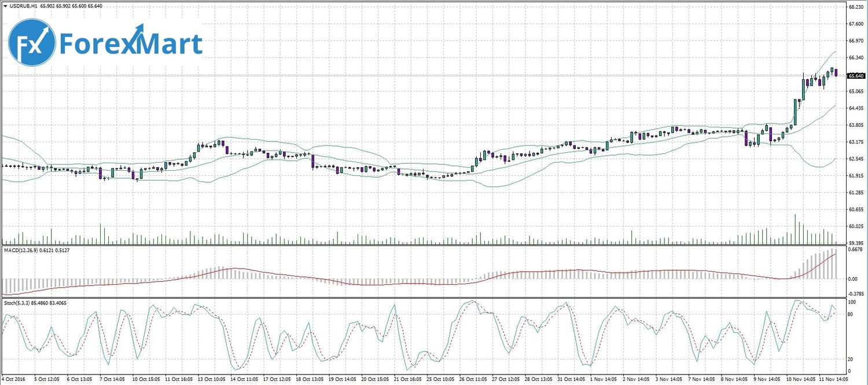Click the Stochastic level 20 label
868x385 pixels.
click(850, 358)
